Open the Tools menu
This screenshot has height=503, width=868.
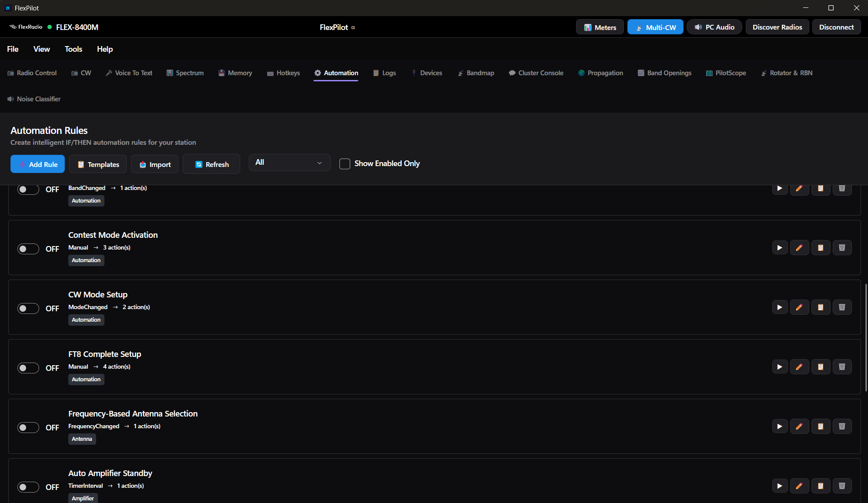[73, 49]
